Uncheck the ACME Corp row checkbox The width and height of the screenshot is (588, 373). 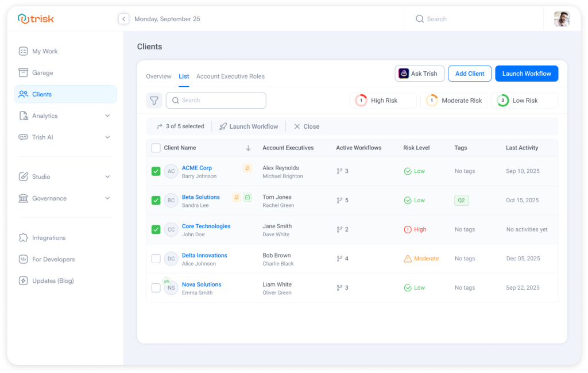pos(156,171)
